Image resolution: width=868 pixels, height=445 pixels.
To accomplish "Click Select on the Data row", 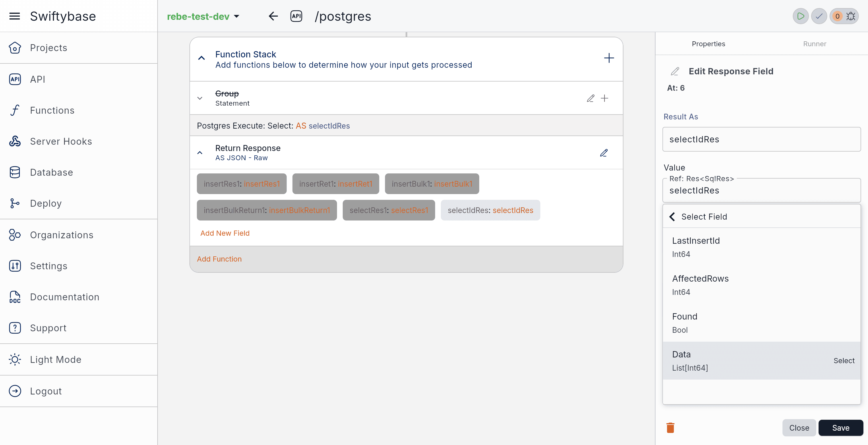I will tap(844, 361).
